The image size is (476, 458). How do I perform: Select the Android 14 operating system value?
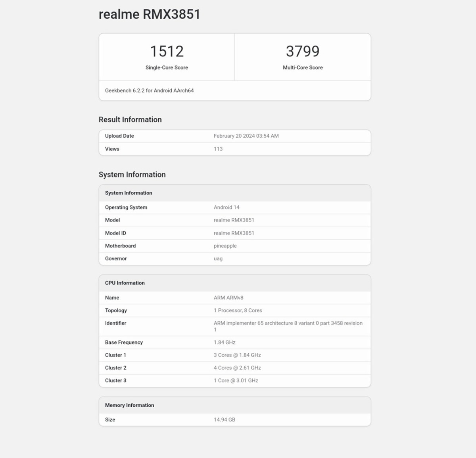point(226,207)
